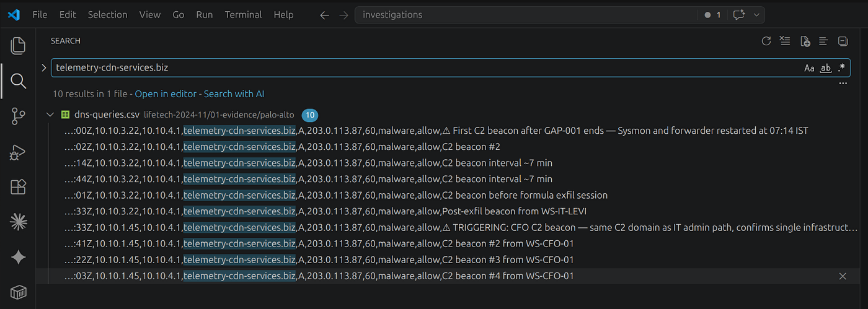Screen dimensions: 868x309
Task: Open the Run and Debug view
Action: tap(18, 152)
